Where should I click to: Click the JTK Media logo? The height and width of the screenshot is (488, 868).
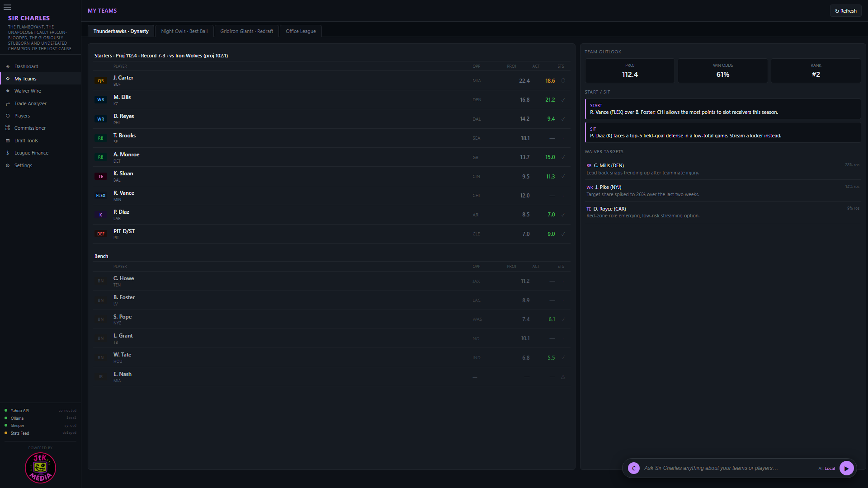click(40, 468)
